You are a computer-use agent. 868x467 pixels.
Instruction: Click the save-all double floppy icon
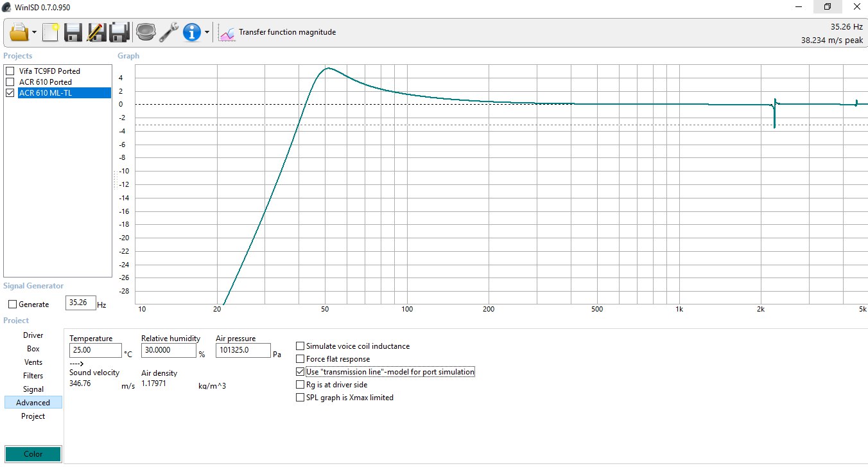click(x=119, y=31)
